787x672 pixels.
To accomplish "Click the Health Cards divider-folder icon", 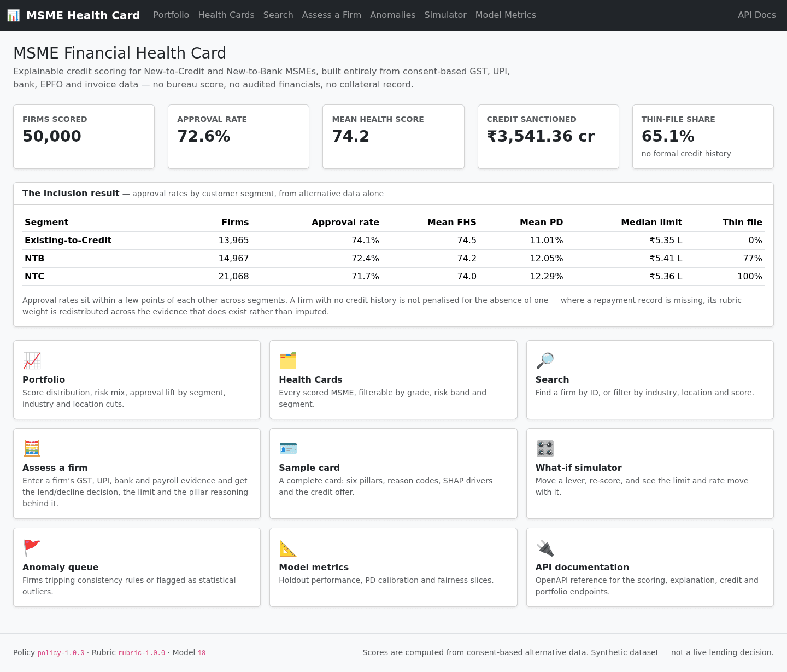I will coord(288,360).
